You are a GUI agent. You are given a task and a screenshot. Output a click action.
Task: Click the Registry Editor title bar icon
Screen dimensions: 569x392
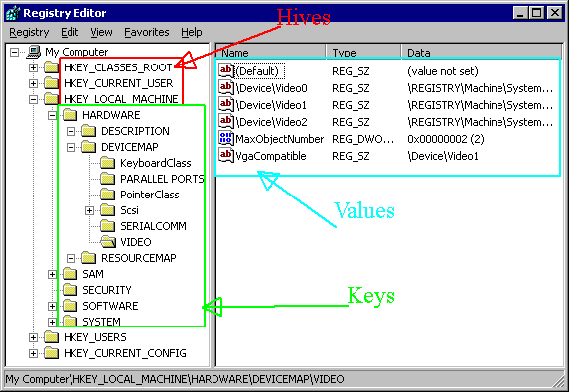click(x=13, y=13)
